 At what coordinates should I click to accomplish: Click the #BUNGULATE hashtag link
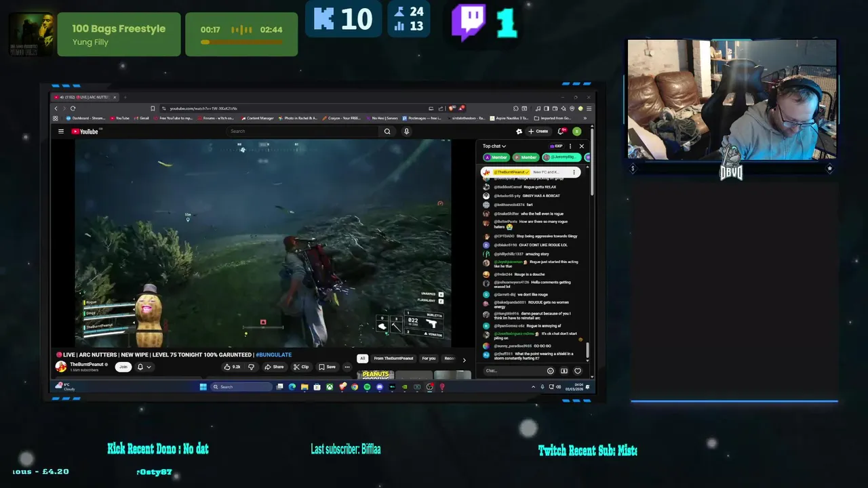pyautogui.click(x=273, y=354)
